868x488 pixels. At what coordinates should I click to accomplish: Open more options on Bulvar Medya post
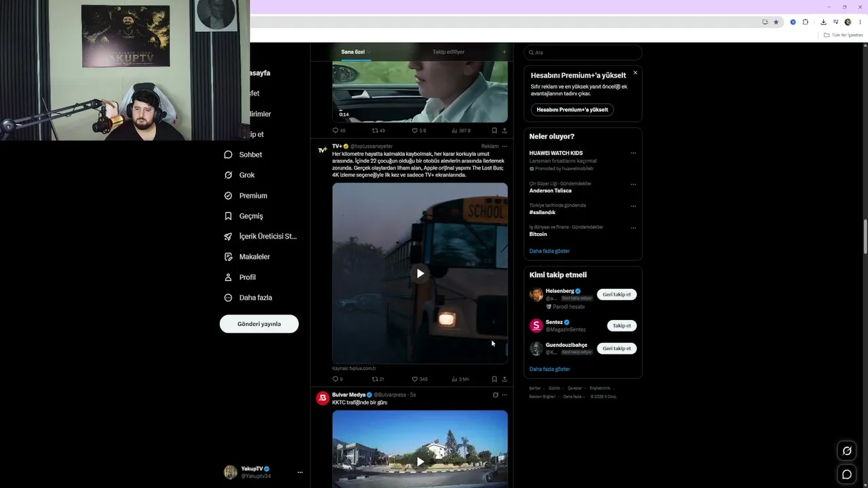(505, 394)
